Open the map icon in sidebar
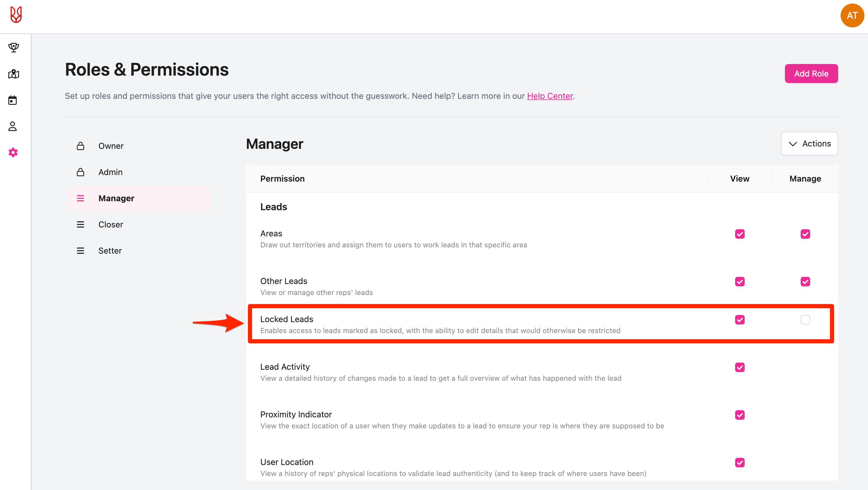Image resolution: width=868 pixels, height=490 pixels. [13, 74]
